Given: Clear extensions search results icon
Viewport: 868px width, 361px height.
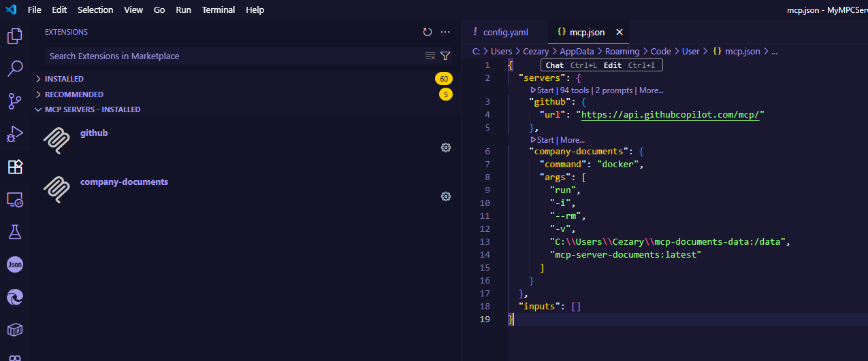Looking at the screenshot, I should tap(430, 56).
